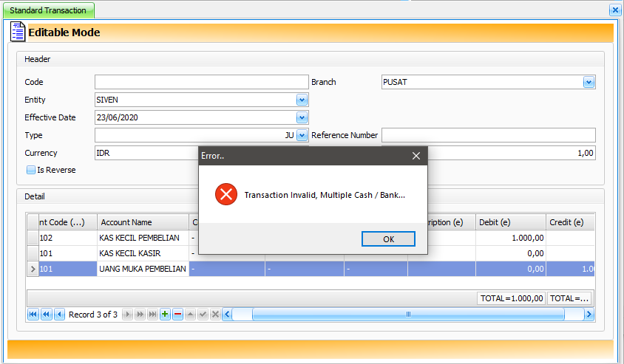Click the horizontal scrollbar thumb
The width and height of the screenshot is (624, 364).
pos(408,315)
